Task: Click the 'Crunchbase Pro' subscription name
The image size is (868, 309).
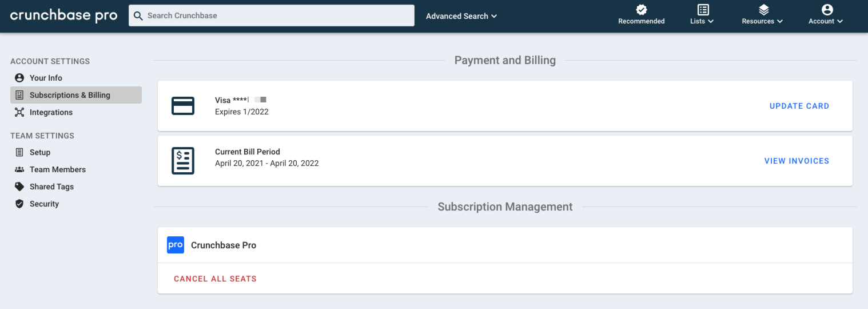Action: tap(224, 245)
